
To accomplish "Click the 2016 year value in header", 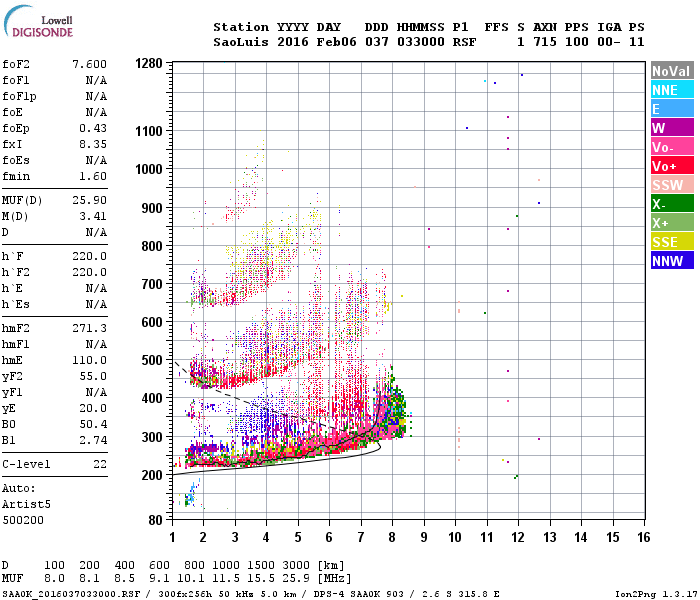I will coord(293,42).
